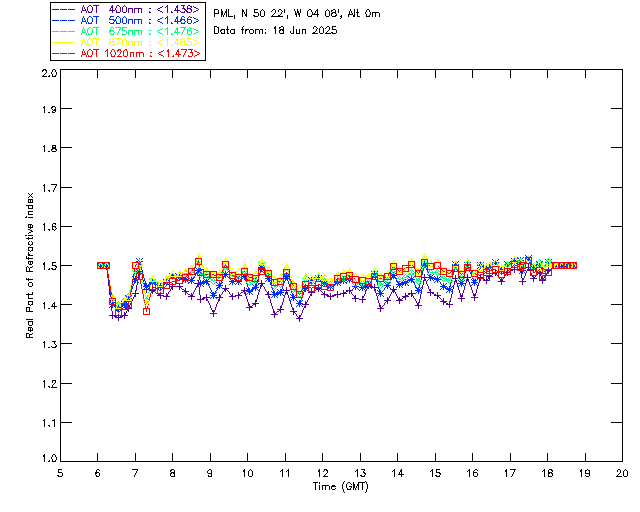Click the 'Data from: 18 Jun 2025' label

point(275,31)
